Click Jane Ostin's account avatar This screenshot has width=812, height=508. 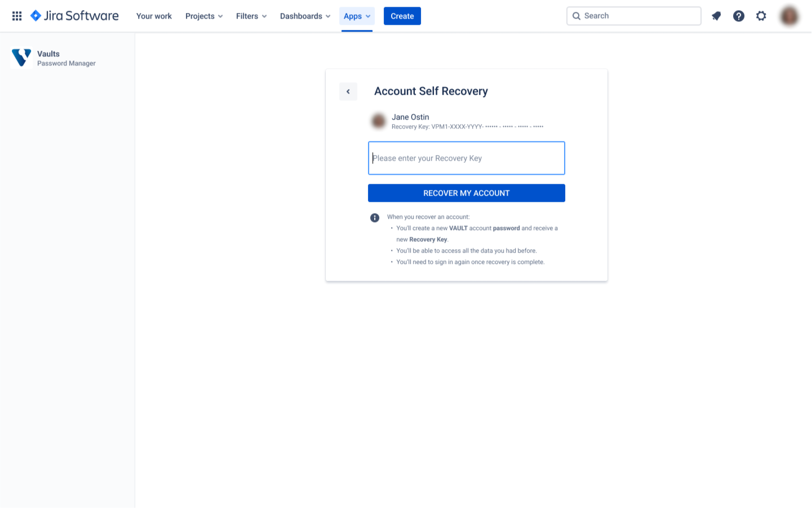[379, 121]
